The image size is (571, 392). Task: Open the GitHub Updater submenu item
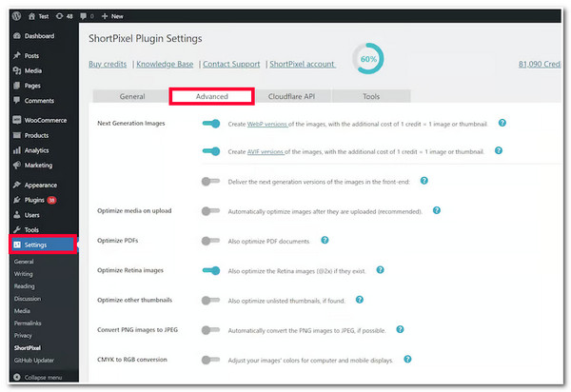coord(34,361)
